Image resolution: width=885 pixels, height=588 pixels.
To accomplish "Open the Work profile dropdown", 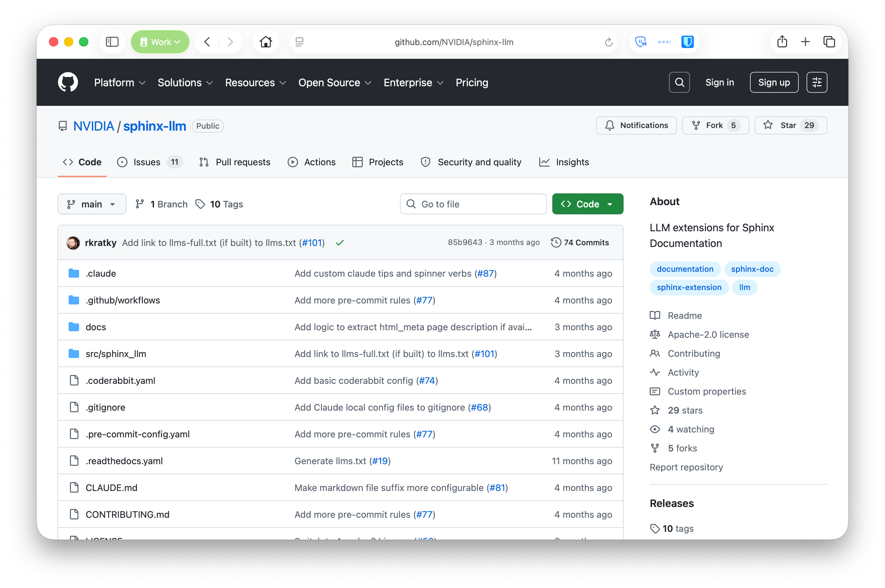I will point(160,41).
